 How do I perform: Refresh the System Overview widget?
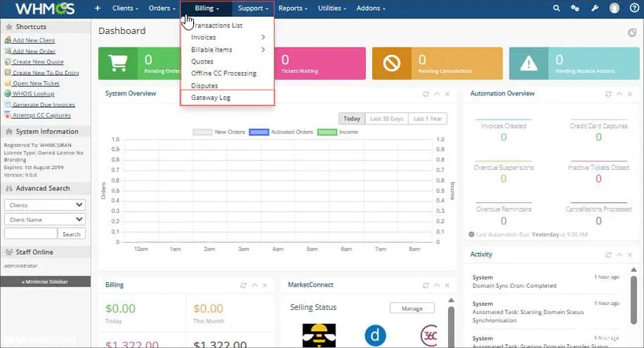426,94
